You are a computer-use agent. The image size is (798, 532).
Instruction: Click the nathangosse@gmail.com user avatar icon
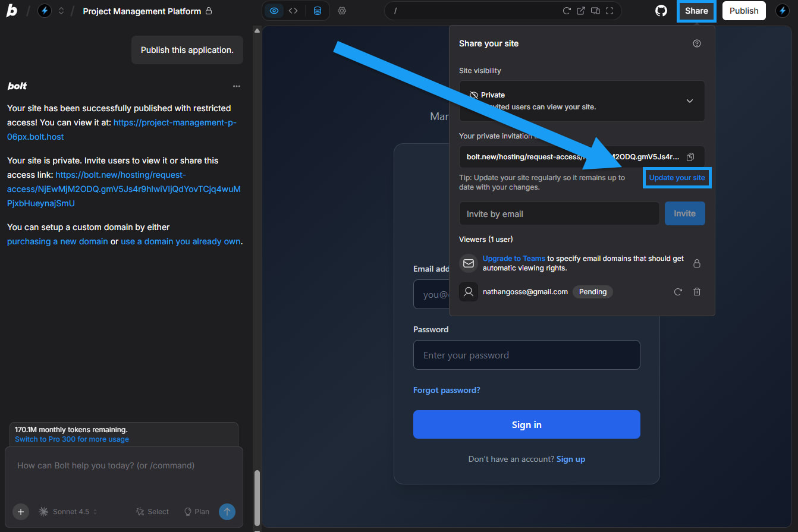[x=469, y=292]
